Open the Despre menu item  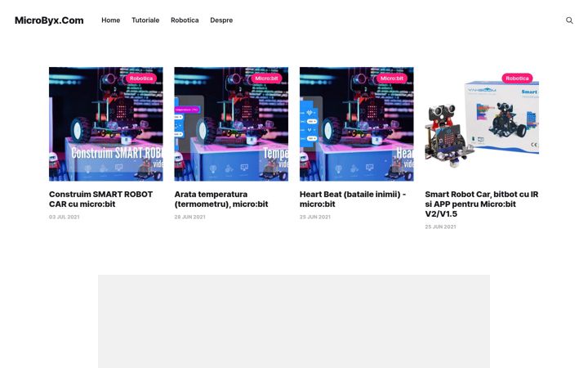click(221, 20)
